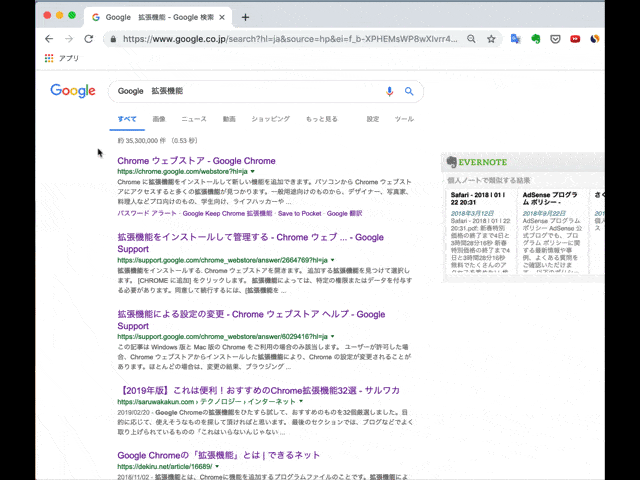Expand arrow next to answer/6029416 URL
This screenshot has height=480, width=640.
(333, 337)
